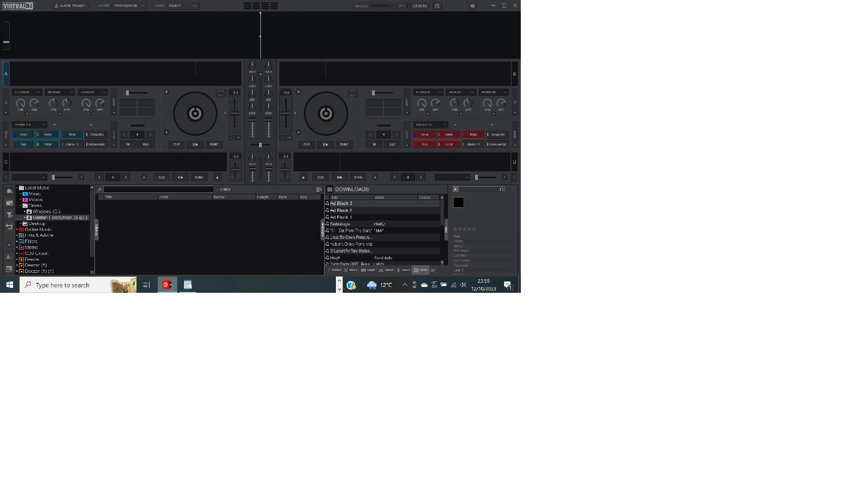Click deck A stop icon beside jog wheel
Screen dimensions: 868x488
click(x=166, y=132)
